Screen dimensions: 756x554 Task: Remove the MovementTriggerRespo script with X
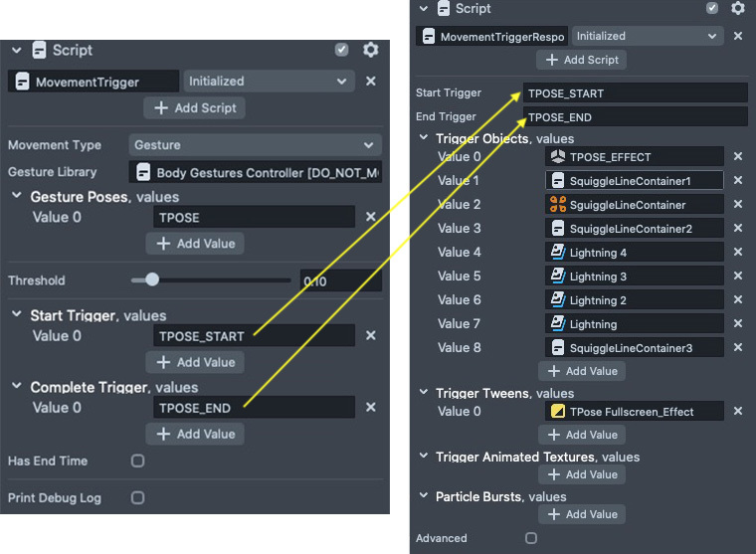coord(738,36)
